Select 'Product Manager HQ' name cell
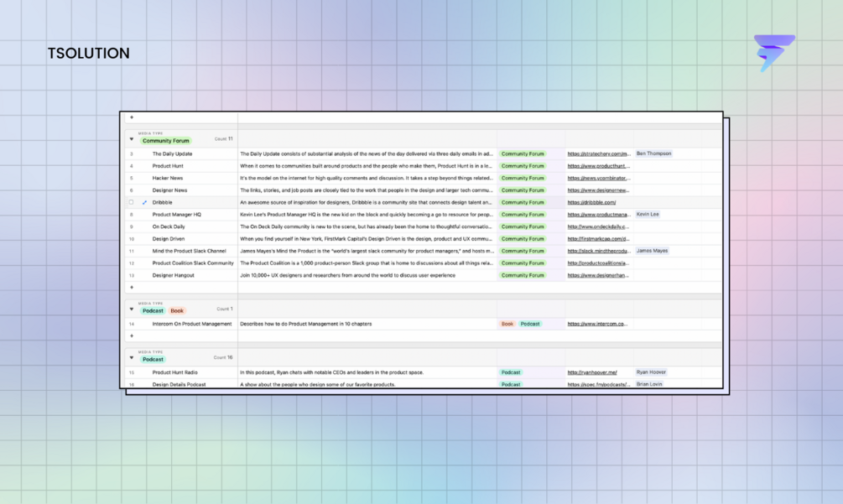Screen dimensions: 843x504 177,215
